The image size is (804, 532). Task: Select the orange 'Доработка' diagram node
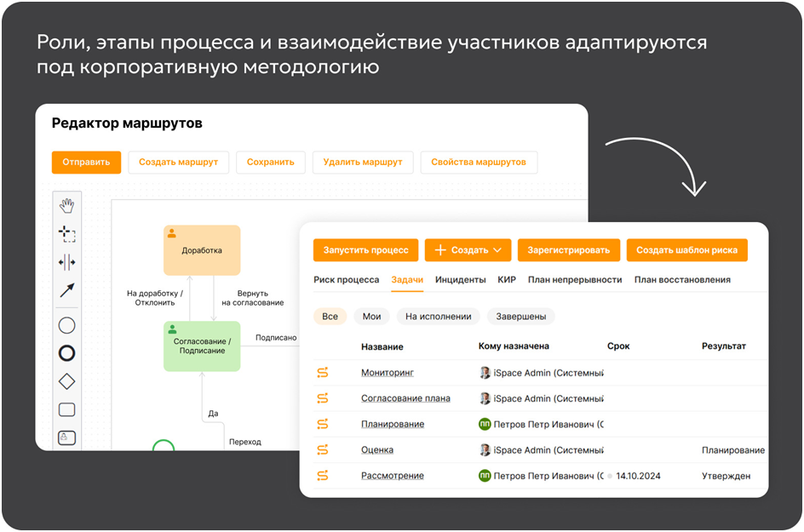click(202, 250)
